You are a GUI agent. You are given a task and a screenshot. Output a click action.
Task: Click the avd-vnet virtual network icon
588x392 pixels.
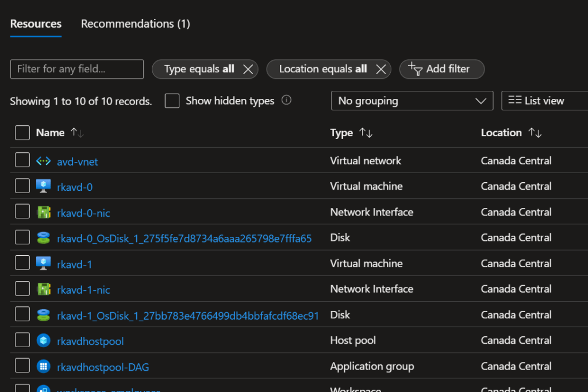coord(44,161)
